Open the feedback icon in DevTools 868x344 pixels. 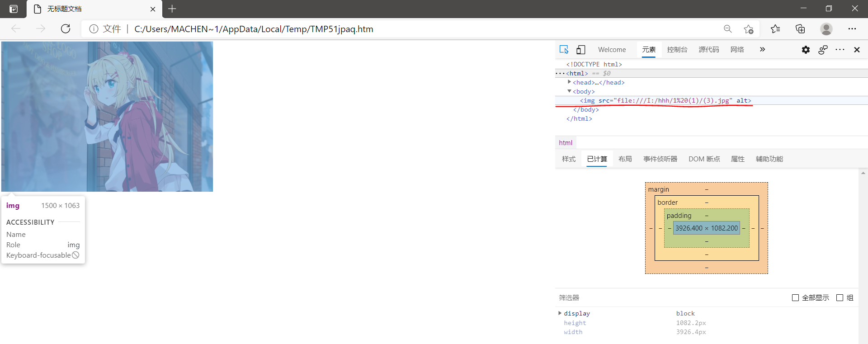pos(823,50)
